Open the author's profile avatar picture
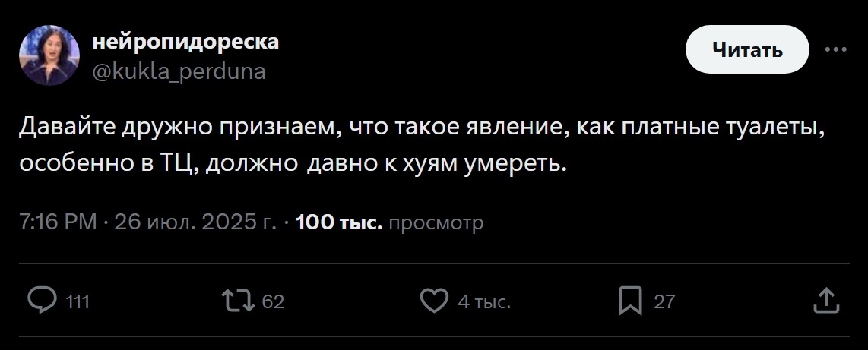The height and width of the screenshot is (350, 868). point(49,55)
